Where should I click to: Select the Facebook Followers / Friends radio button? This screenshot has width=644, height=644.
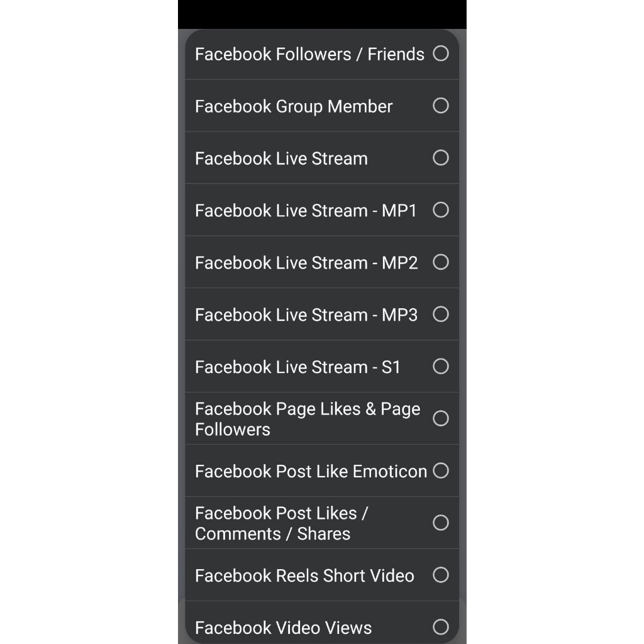[441, 53]
